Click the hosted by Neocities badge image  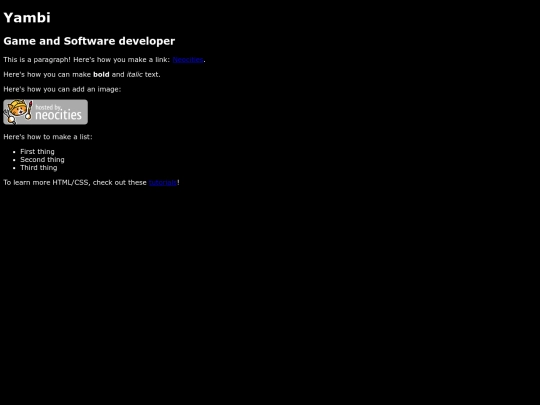coord(45,112)
